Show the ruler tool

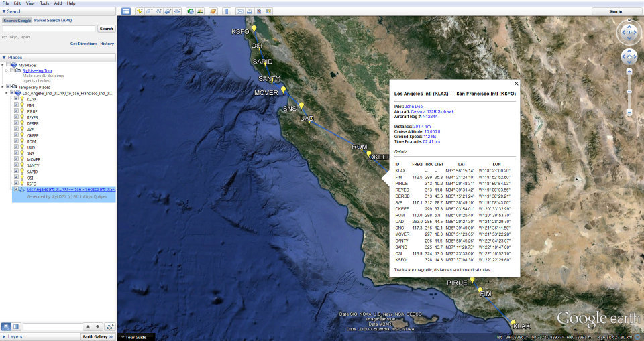227,11
